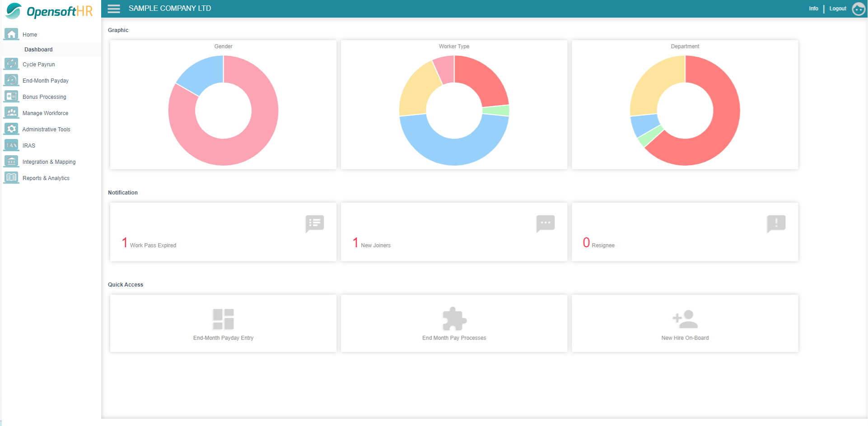Open the New Hire On-Board card
Viewport: 868px width, 426px height.
coord(685,323)
